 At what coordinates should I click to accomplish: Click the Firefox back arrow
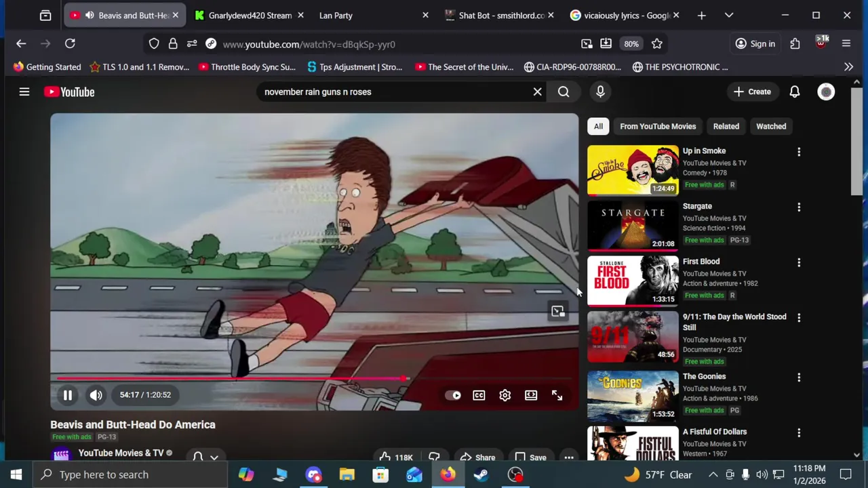tap(21, 44)
